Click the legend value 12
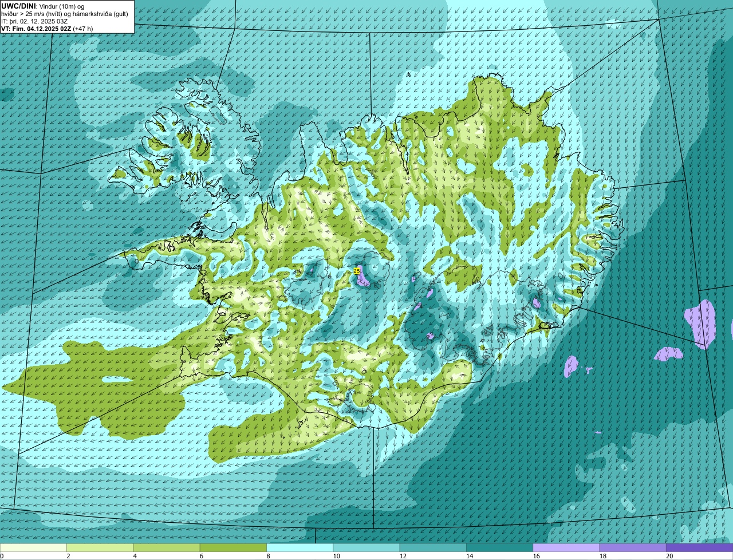 (403, 556)
